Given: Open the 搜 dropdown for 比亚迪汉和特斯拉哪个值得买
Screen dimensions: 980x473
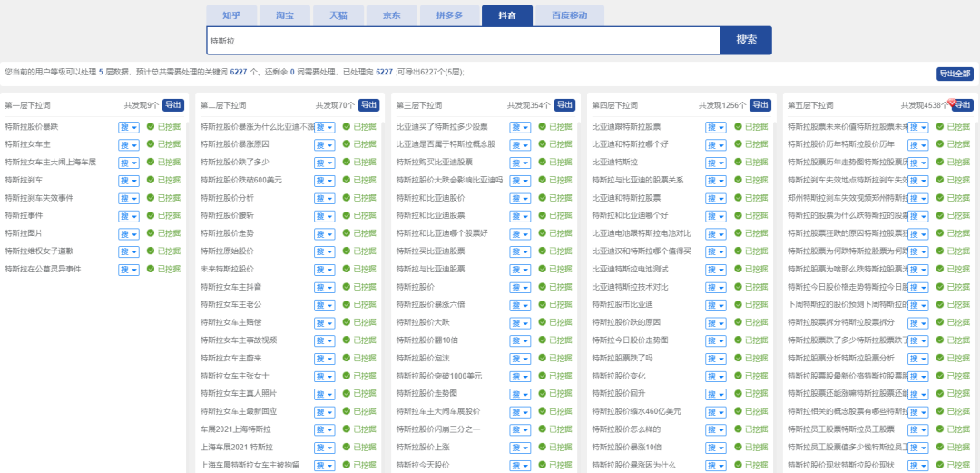Looking at the screenshot, I should pyautogui.click(x=716, y=251).
